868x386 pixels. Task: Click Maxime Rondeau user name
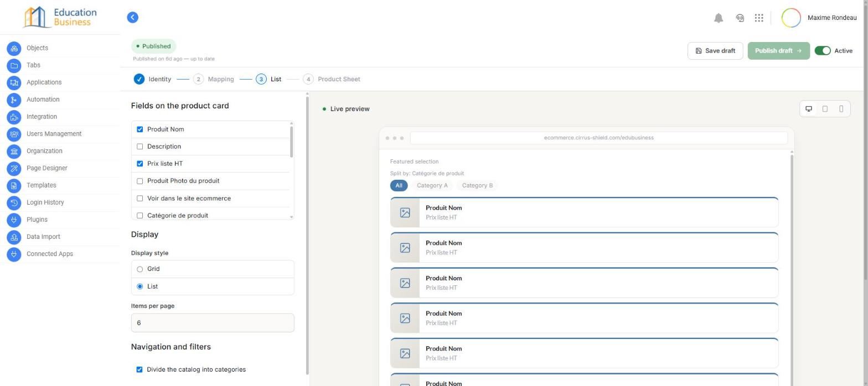[x=831, y=18]
